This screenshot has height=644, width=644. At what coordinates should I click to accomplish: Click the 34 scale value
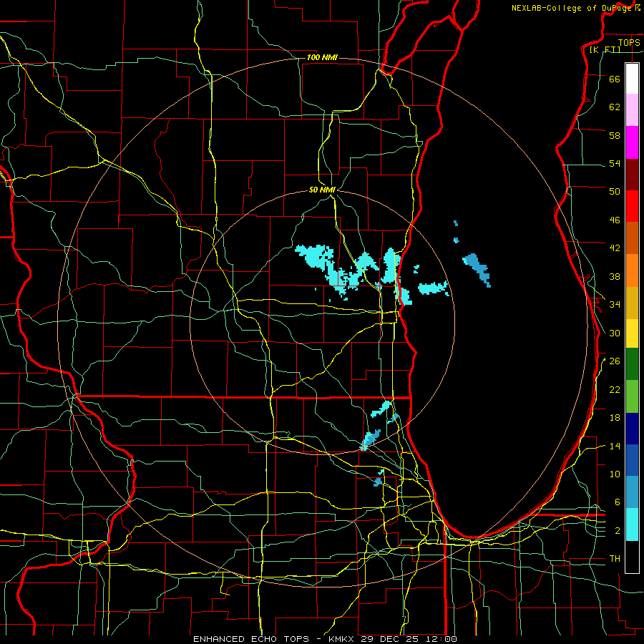tap(615, 305)
